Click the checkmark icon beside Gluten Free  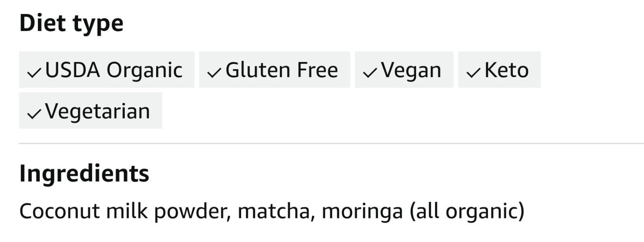click(x=214, y=73)
